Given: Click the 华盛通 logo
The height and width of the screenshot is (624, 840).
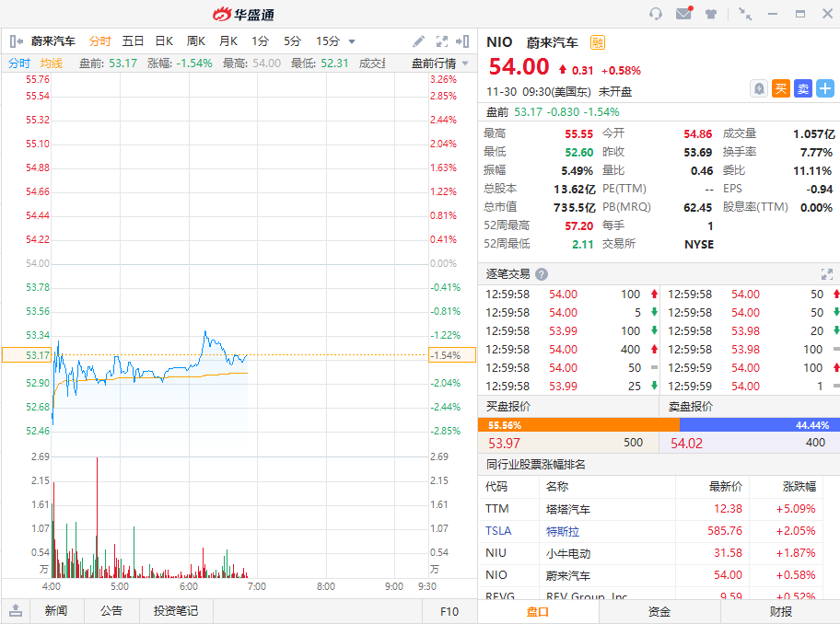Looking at the screenshot, I should [244, 15].
